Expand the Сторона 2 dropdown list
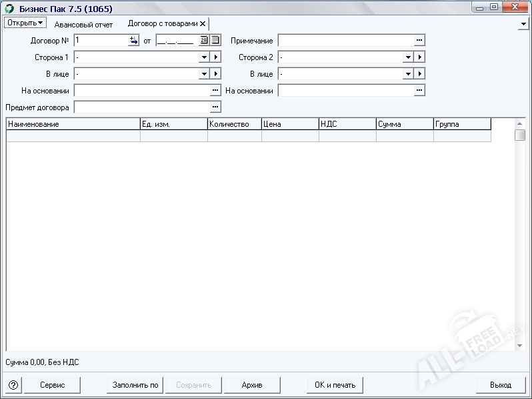 (408, 57)
